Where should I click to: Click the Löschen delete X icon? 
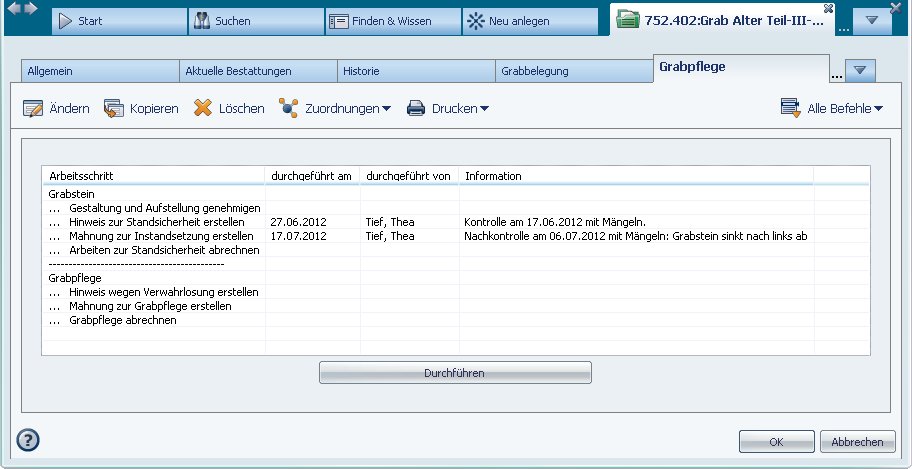point(203,108)
